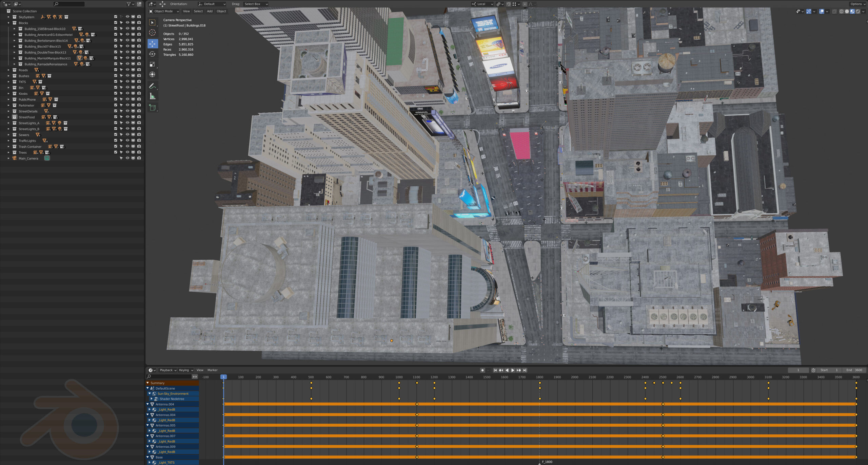Activate the Rotate tool
868x465 pixels.
click(x=152, y=54)
